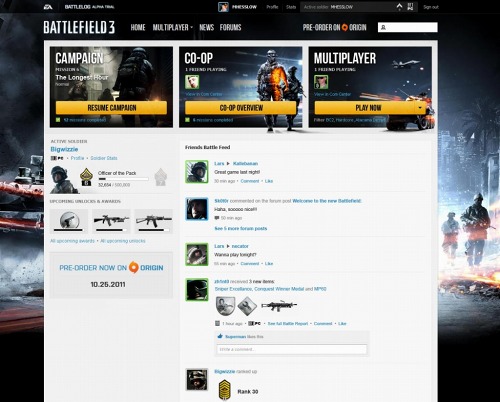Click the MP60 machine gun icon

[x=279, y=305]
